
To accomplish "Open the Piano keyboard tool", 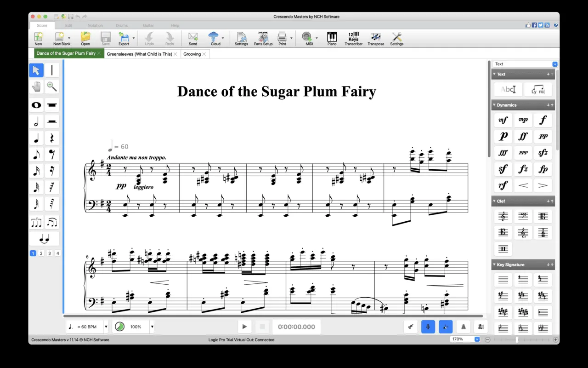I will click(332, 39).
